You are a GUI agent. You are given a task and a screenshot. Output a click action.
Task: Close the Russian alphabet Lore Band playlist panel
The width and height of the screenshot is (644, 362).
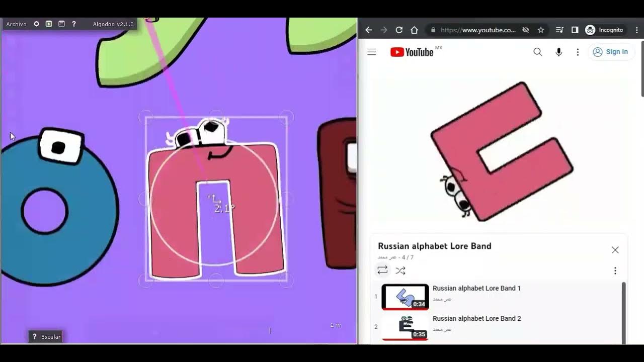pos(615,250)
